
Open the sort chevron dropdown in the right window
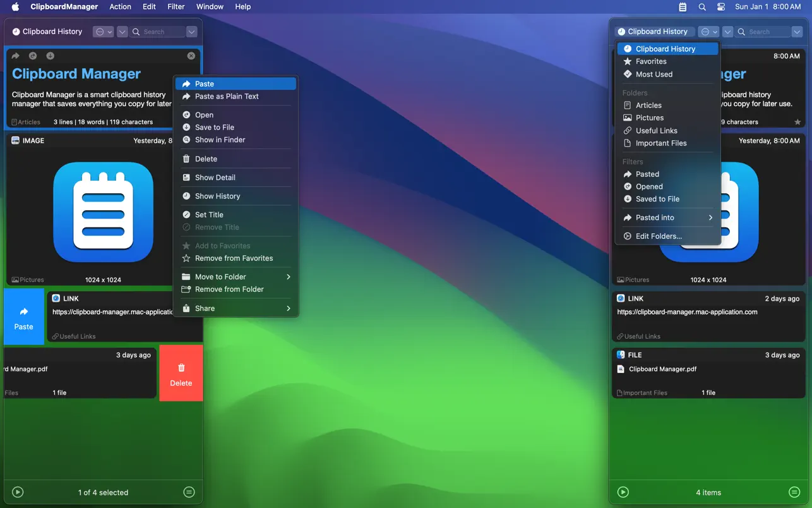click(728, 32)
